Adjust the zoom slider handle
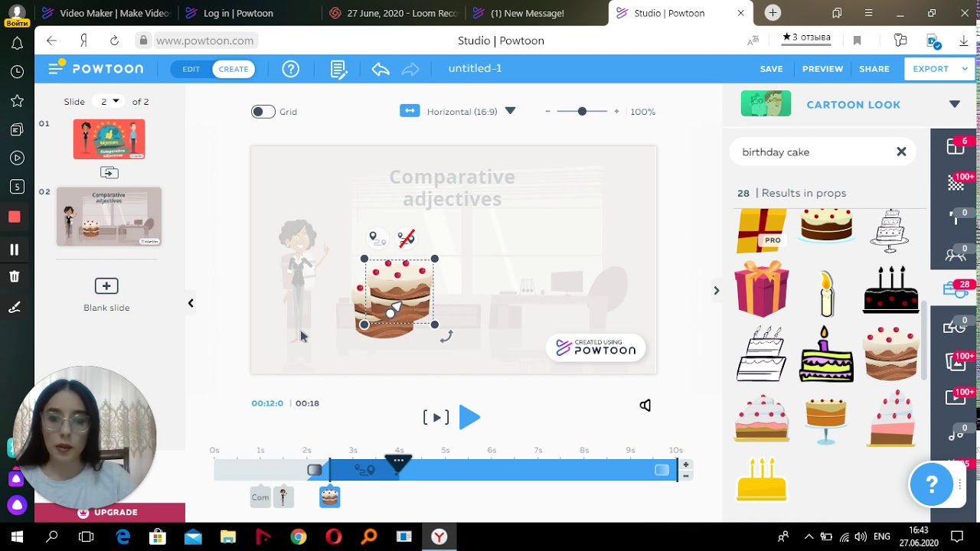980x551 pixels. tap(582, 112)
